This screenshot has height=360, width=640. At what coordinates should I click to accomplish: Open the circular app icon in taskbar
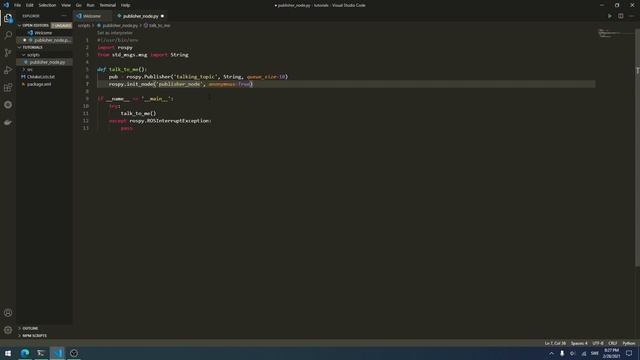pos(73,353)
